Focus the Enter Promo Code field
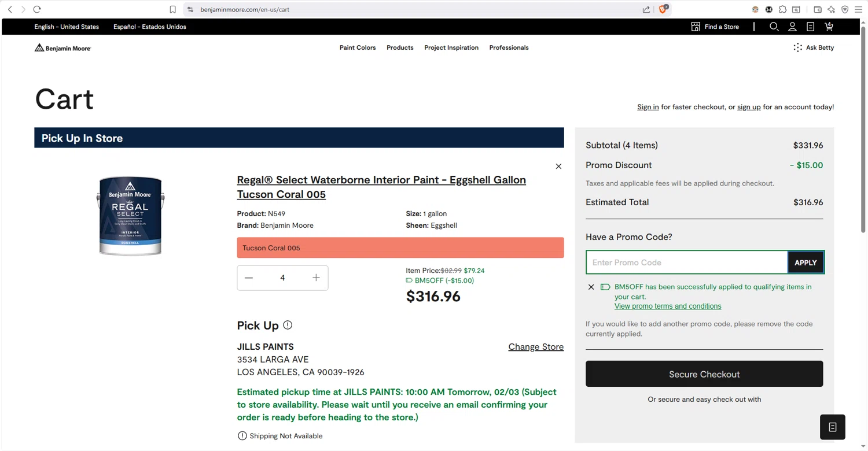The width and height of the screenshot is (868, 451). coord(687,263)
